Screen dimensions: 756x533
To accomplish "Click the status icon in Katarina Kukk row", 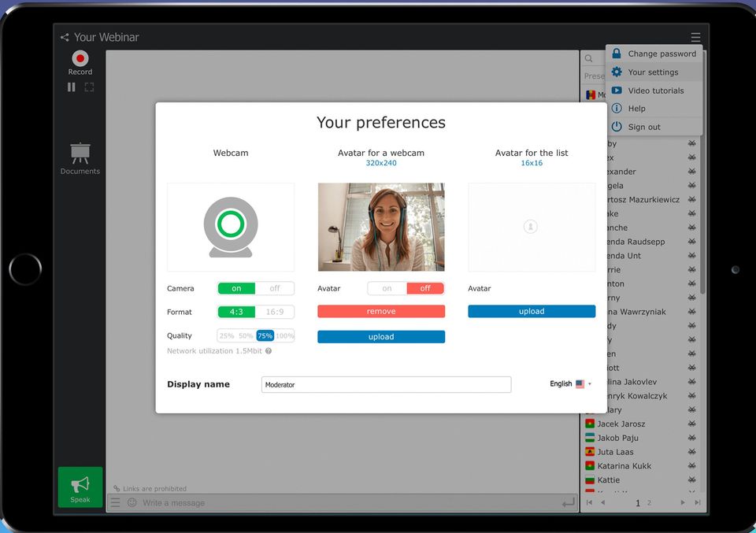I will 692,465.
